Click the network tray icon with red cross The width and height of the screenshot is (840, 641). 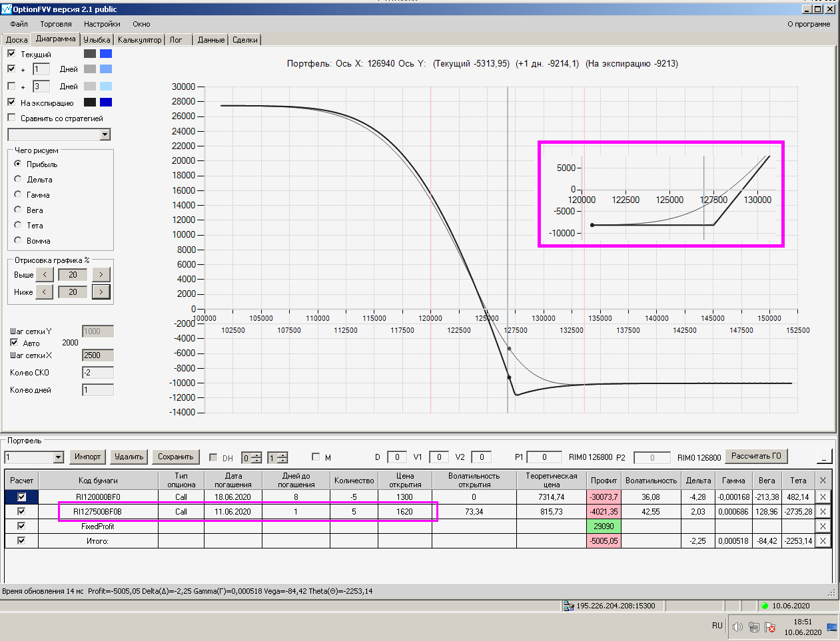pos(770,627)
